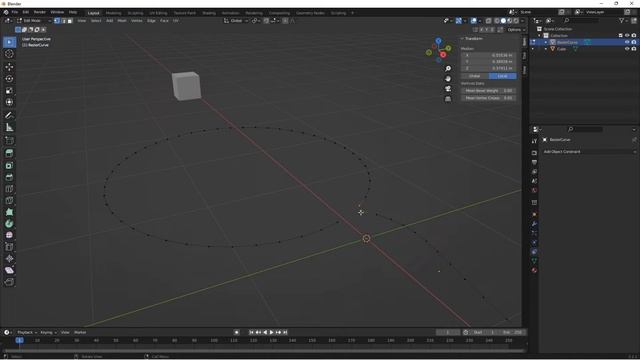Image resolution: width=640 pixels, height=360 pixels.
Task: Enable edge select mode
Action: pos(63,20)
